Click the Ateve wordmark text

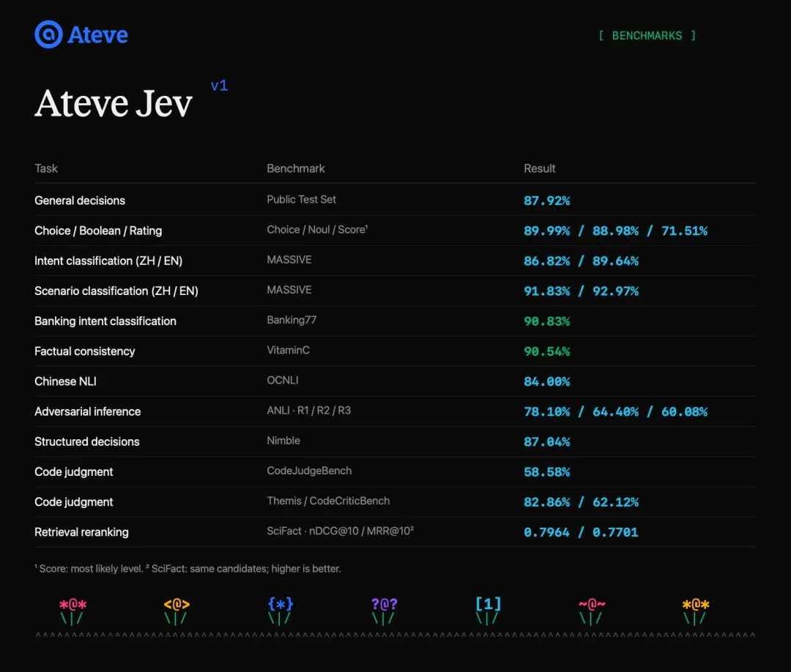coord(98,35)
